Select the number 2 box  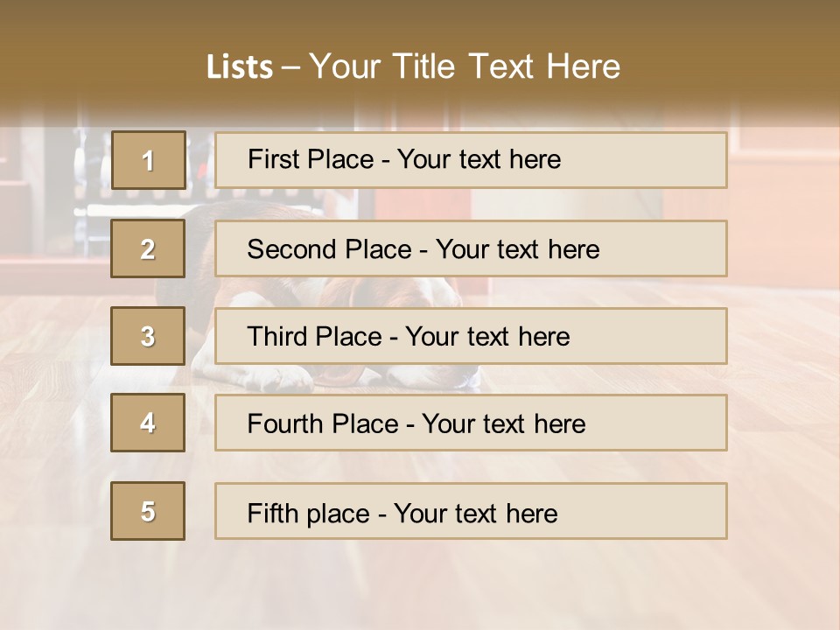click(148, 248)
